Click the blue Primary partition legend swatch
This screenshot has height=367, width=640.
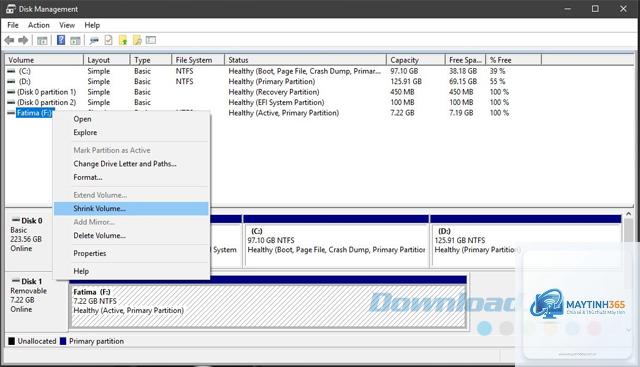click(63, 341)
